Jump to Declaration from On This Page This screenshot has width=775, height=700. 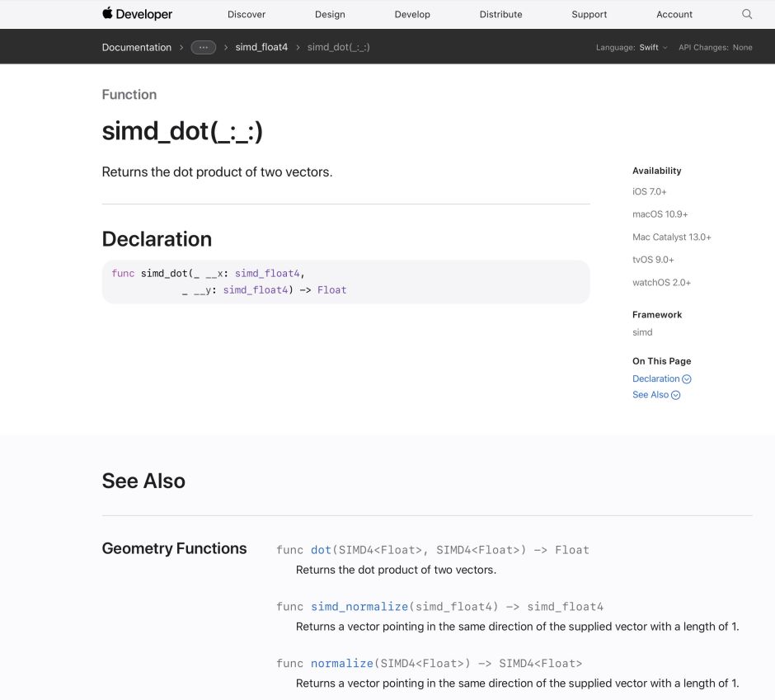coord(656,378)
